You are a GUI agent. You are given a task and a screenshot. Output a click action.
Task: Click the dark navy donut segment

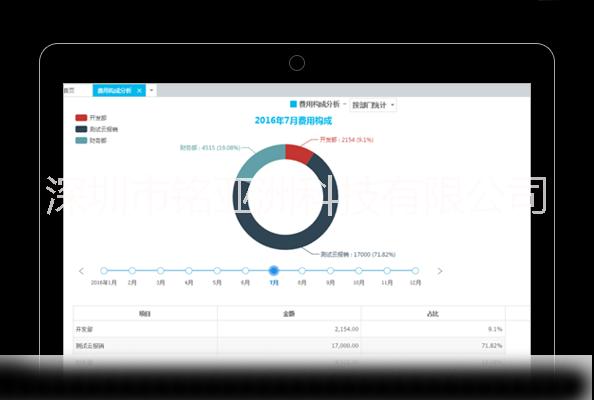click(285, 241)
